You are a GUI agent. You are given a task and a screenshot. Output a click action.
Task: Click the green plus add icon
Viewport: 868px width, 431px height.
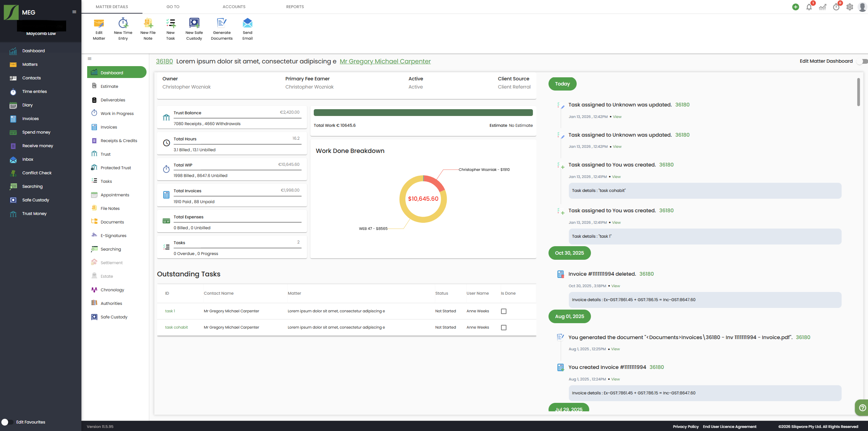point(795,7)
